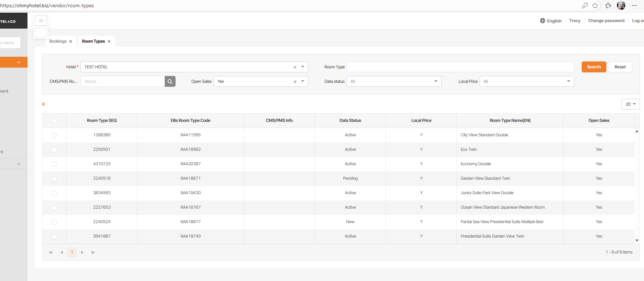Viewport: 644px width, 281px height.
Task: Close the Bookings tab with its X
Action: (x=71, y=42)
